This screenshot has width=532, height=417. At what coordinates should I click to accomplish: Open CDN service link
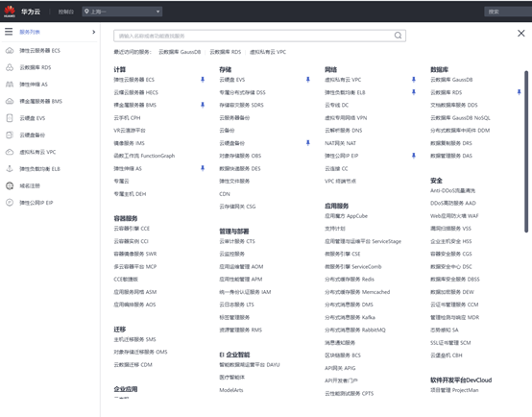coord(225,194)
